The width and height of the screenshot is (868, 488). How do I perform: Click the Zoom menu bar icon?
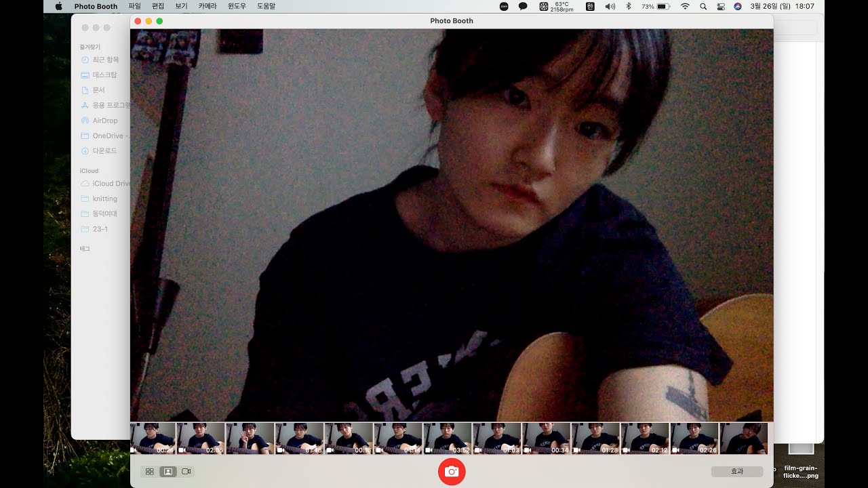click(504, 6)
